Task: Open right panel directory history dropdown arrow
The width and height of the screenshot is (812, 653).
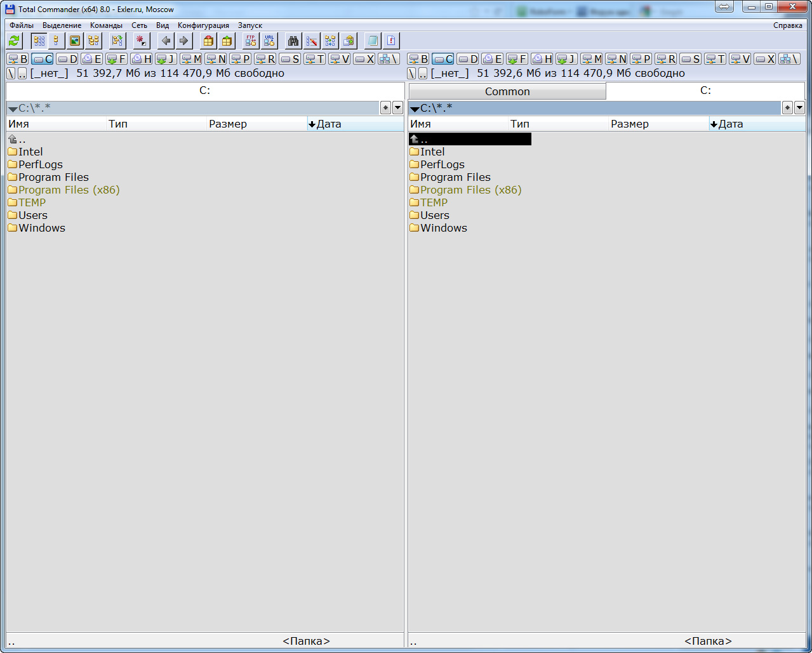Action: point(799,108)
